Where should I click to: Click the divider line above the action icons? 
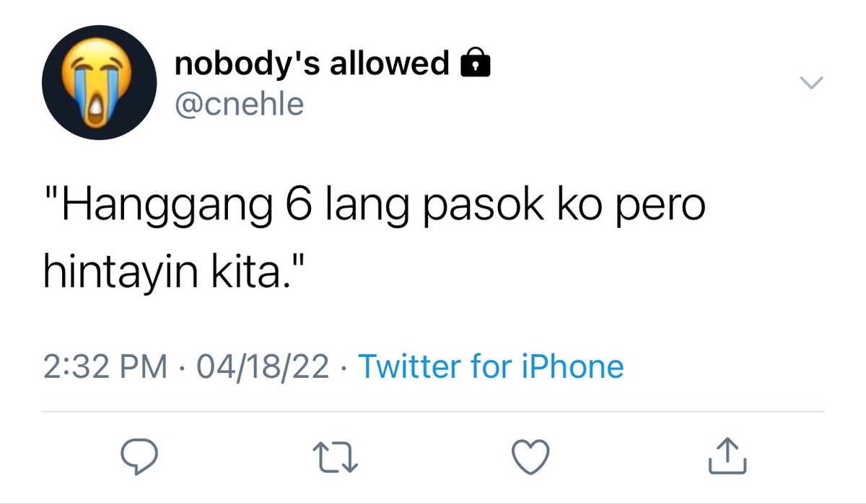(x=433, y=412)
